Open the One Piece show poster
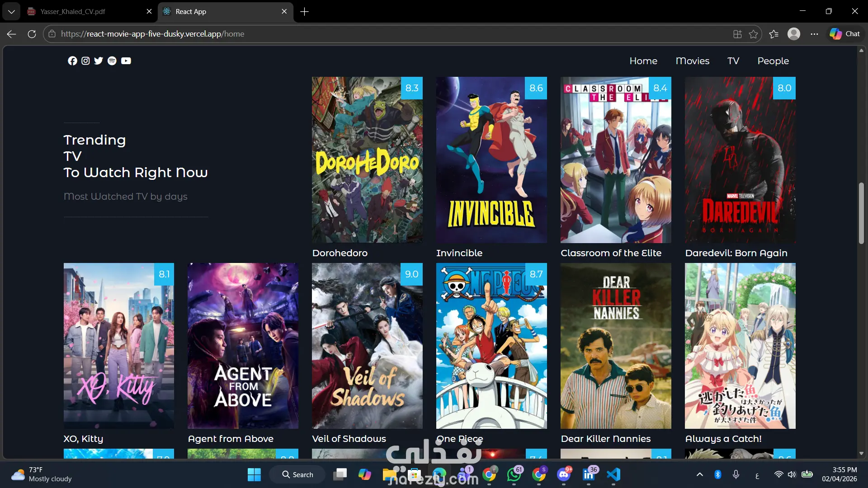This screenshot has width=868, height=488. (x=491, y=346)
